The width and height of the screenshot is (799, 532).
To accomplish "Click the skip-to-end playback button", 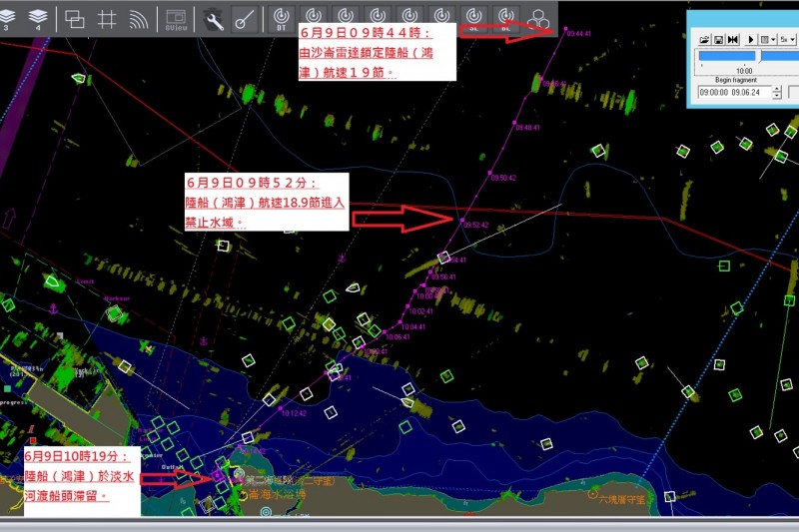I will click(733, 39).
